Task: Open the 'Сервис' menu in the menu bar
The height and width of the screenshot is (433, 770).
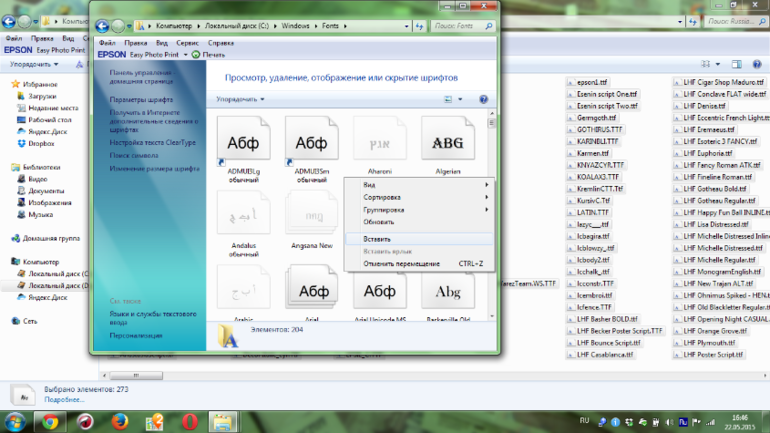Action: point(187,43)
